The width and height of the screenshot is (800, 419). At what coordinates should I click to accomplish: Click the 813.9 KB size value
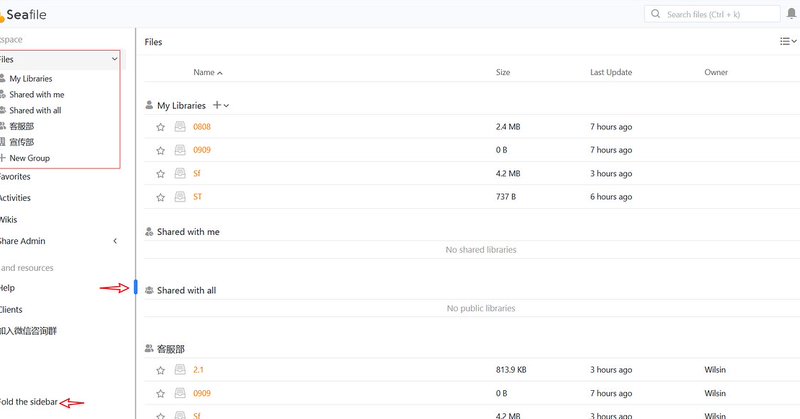511,369
